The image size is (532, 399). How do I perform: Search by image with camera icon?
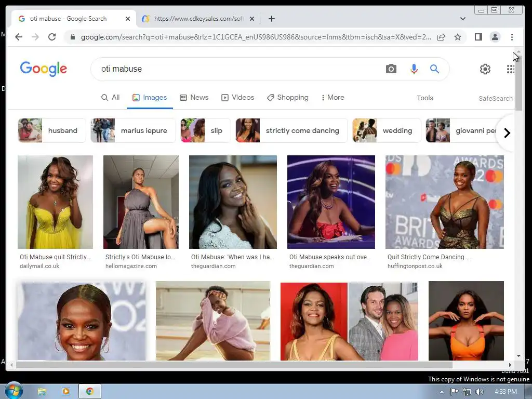[391, 69]
